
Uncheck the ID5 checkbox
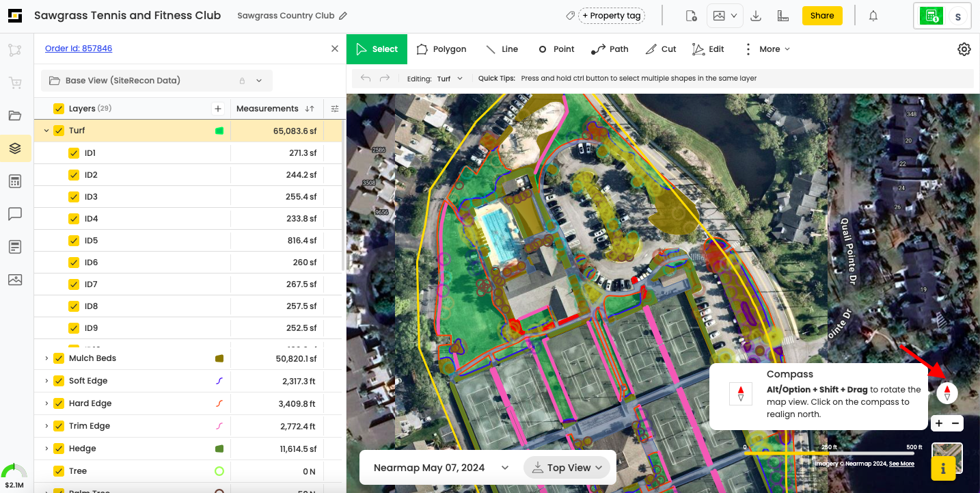(x=74, y=241)
